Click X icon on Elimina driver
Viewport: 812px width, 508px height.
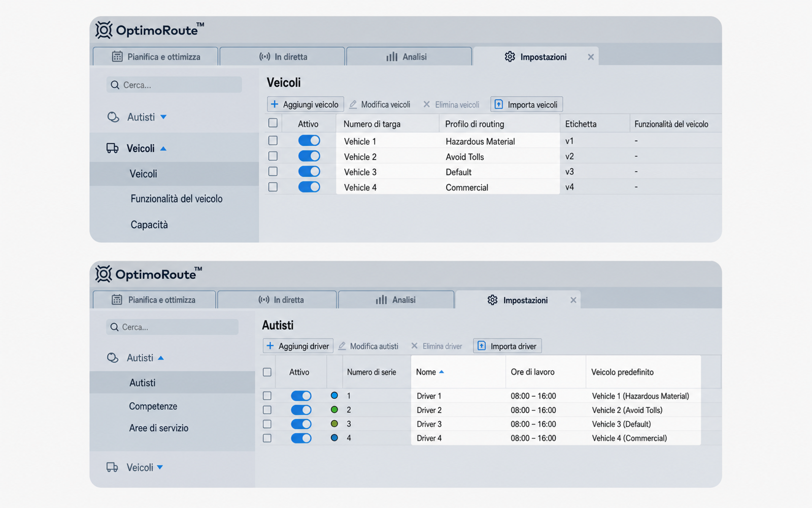pyautogui.click(x=414, y=346)
